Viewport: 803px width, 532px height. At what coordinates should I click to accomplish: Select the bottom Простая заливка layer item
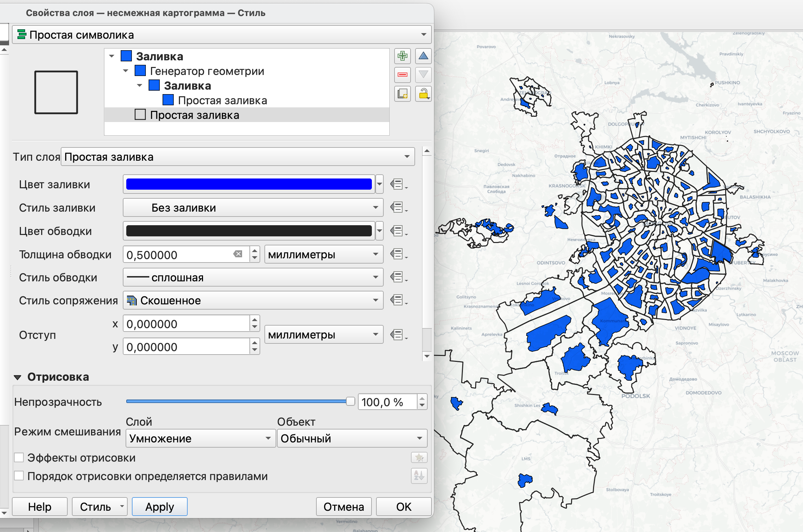click(194, 115)
